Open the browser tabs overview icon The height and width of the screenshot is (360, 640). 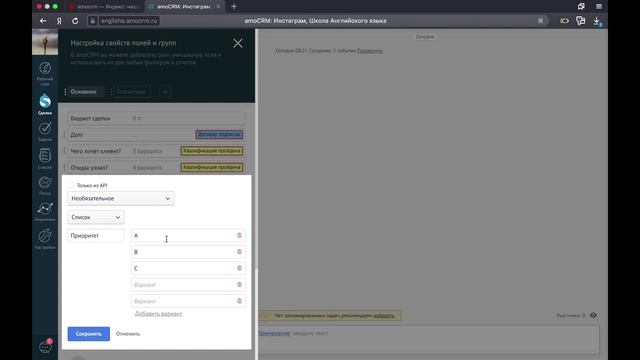[x=581, y=7]
